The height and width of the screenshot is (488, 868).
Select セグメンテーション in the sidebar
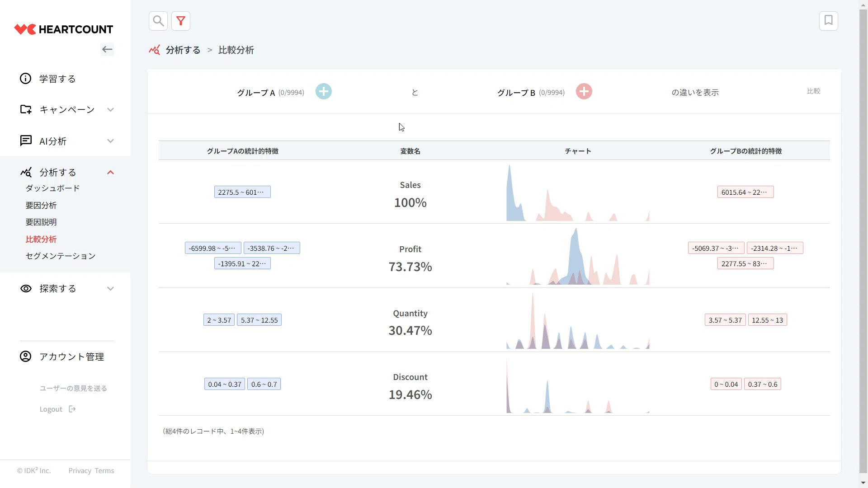[x=61, y=256]
